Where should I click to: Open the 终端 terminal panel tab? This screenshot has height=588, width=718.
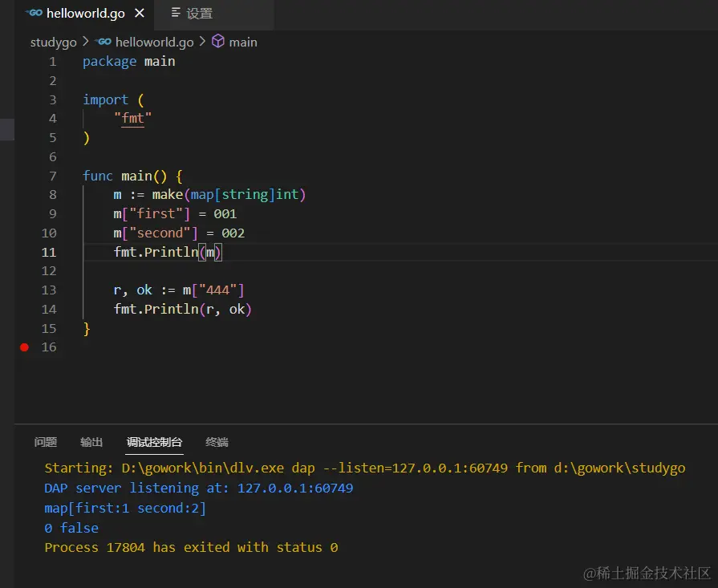point(217,442)
